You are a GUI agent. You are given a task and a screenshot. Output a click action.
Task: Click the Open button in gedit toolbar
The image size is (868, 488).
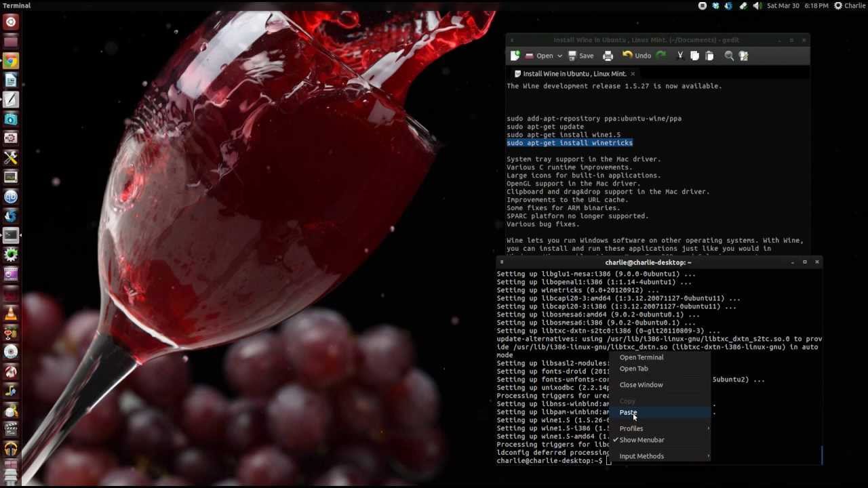click(539, 56)
